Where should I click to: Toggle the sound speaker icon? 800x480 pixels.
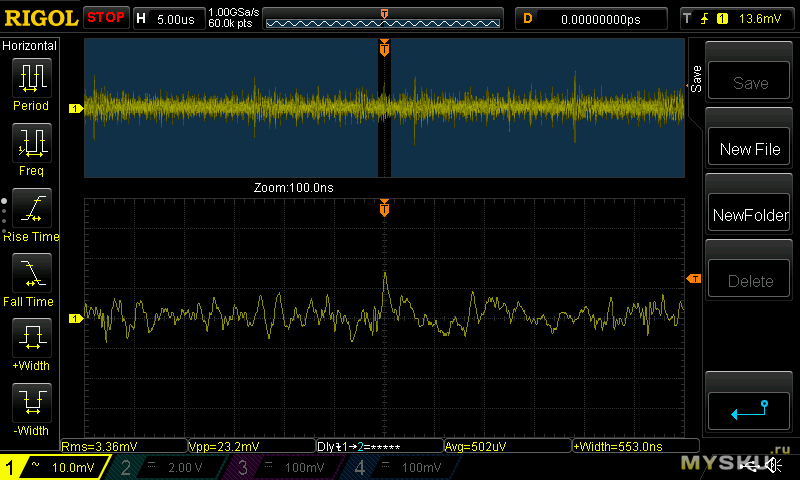(776, 465)
